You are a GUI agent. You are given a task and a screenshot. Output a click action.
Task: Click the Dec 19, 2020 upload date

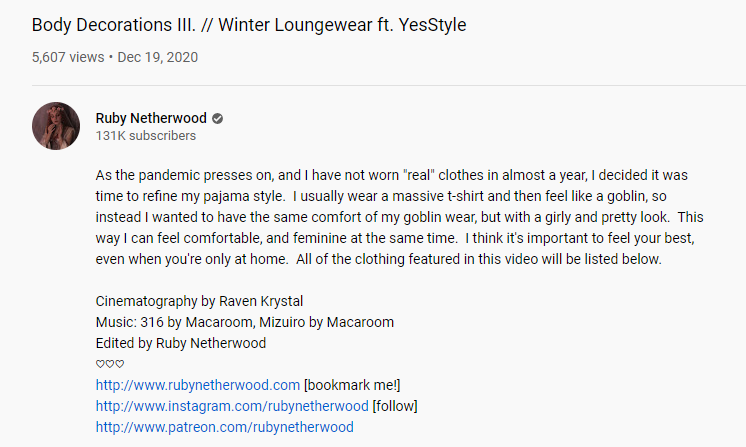158,57
